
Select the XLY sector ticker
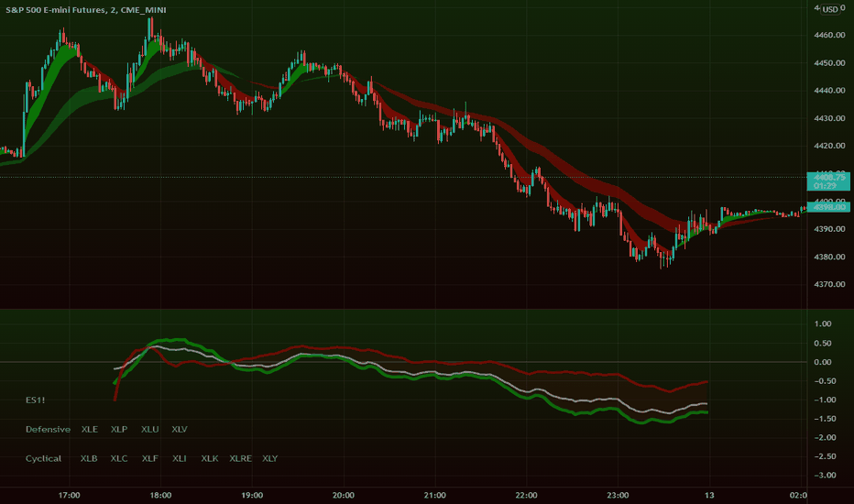tap(270, 459)
